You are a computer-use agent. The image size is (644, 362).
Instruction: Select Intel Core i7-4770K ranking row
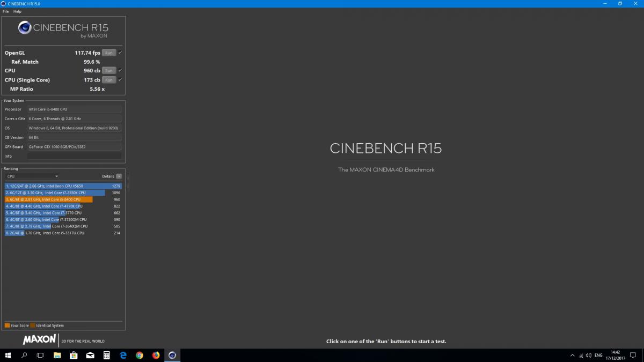coord(63,206)
